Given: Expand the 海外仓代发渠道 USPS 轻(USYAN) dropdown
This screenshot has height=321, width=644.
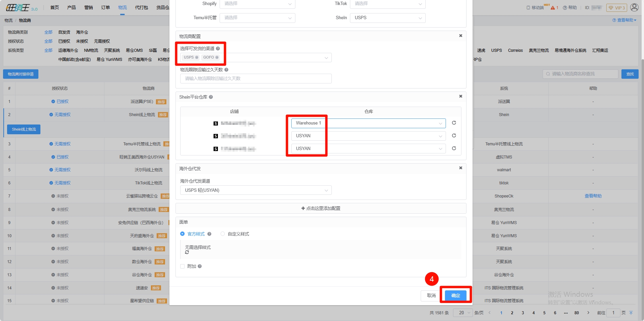Looking at the screenshot, I should pos(256,190).
